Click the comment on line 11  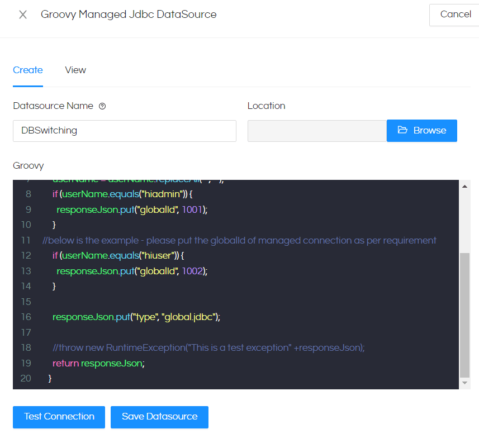coord(239,240)
